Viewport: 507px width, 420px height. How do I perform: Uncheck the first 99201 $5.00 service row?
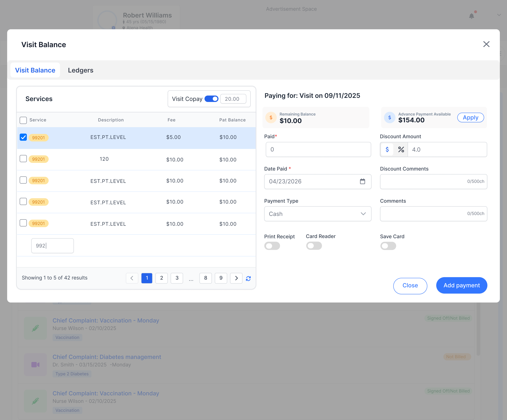point(23,137)
